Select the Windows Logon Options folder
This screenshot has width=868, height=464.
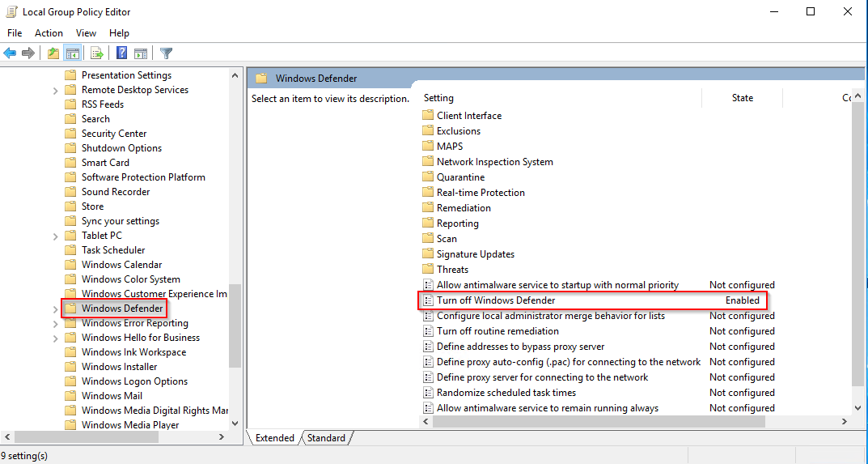(134, 381)
